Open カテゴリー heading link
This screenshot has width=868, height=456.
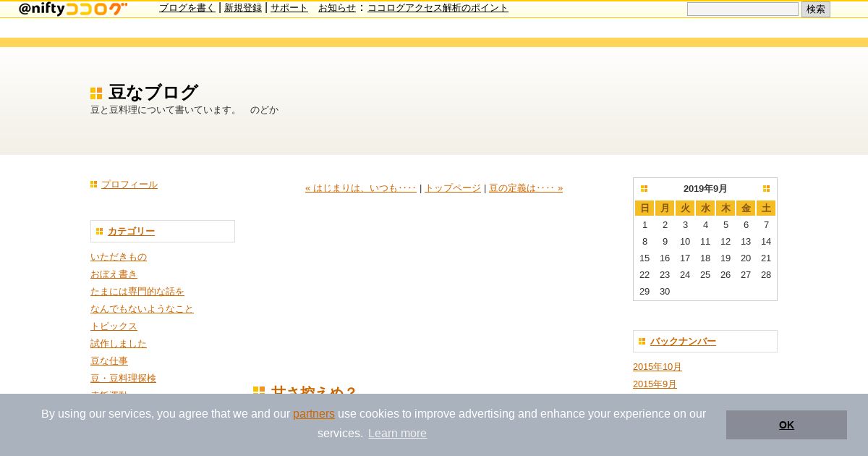tap(131, 232)
